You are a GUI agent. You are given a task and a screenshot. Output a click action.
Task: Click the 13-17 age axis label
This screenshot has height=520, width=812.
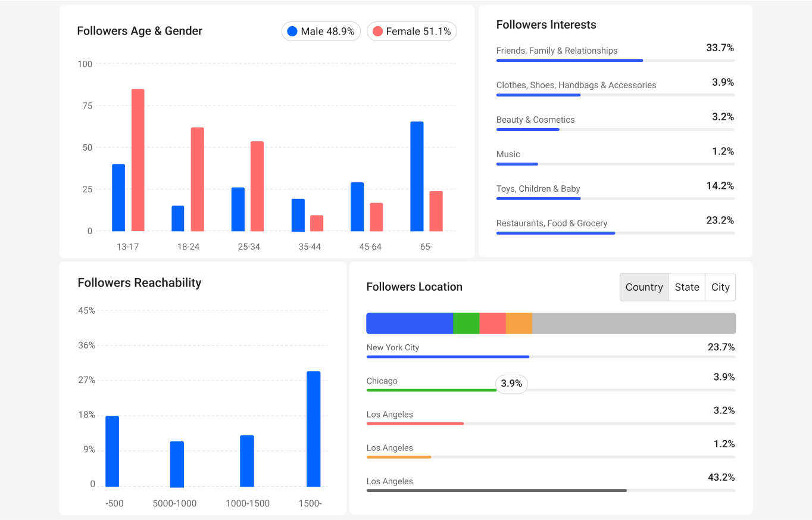coord(128,247)
